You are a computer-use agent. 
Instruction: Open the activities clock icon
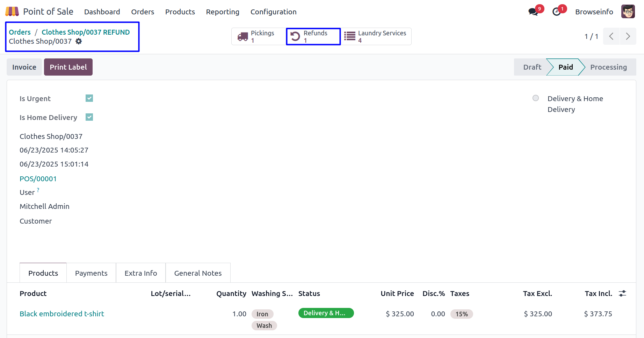(556, 12)
